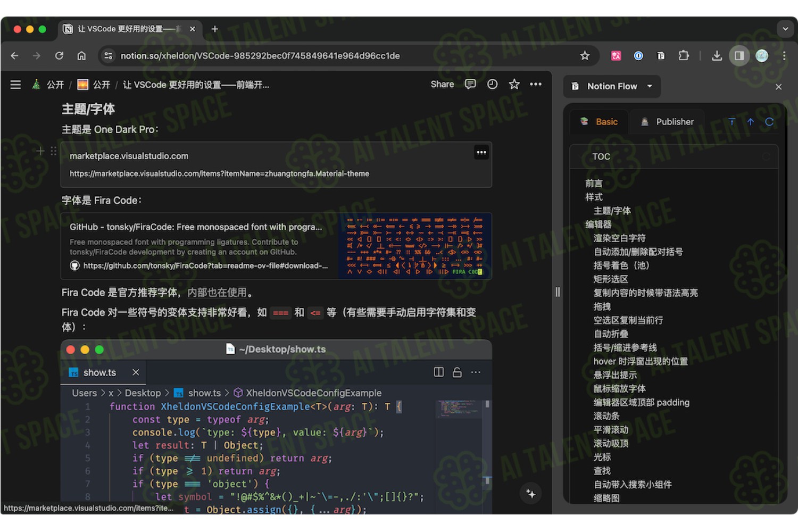Viewport: 798px width, 532px height.
Task: Click the side panel resize handle
Action: click(558, 292)
